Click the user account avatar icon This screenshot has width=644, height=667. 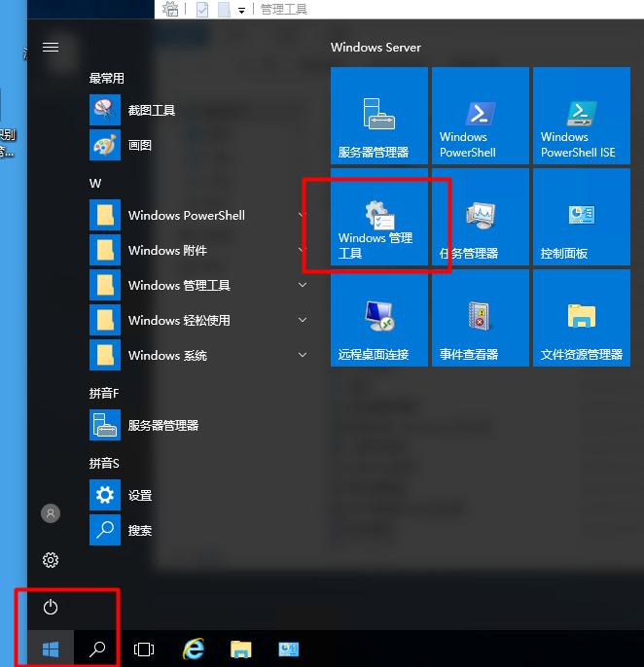tap(51, 513)
